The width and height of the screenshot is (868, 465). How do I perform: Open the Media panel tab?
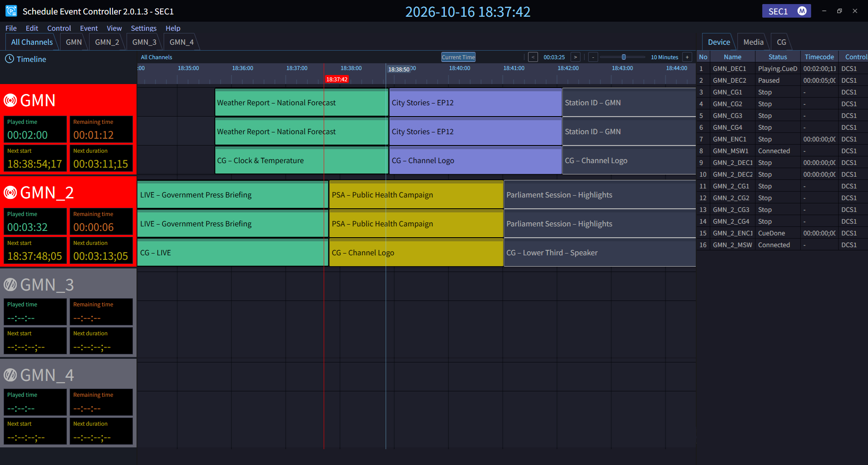point(753,42)
